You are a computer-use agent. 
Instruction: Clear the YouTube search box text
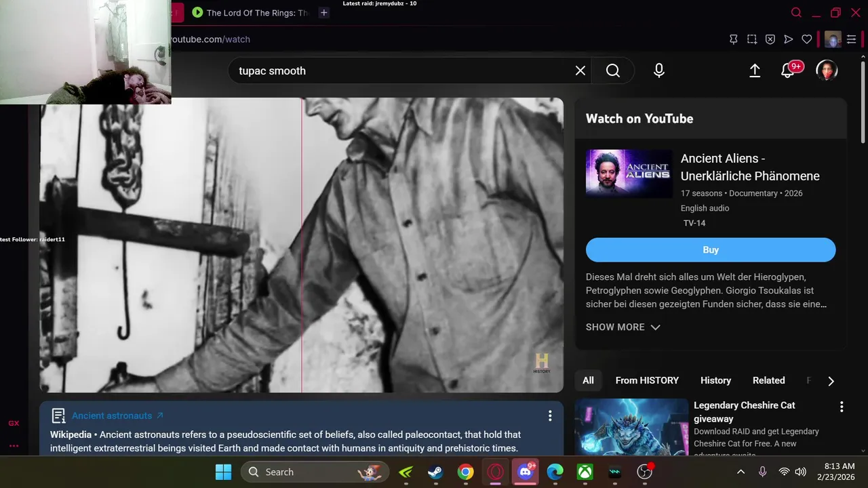pyautogui.click(x=580, y=70)
